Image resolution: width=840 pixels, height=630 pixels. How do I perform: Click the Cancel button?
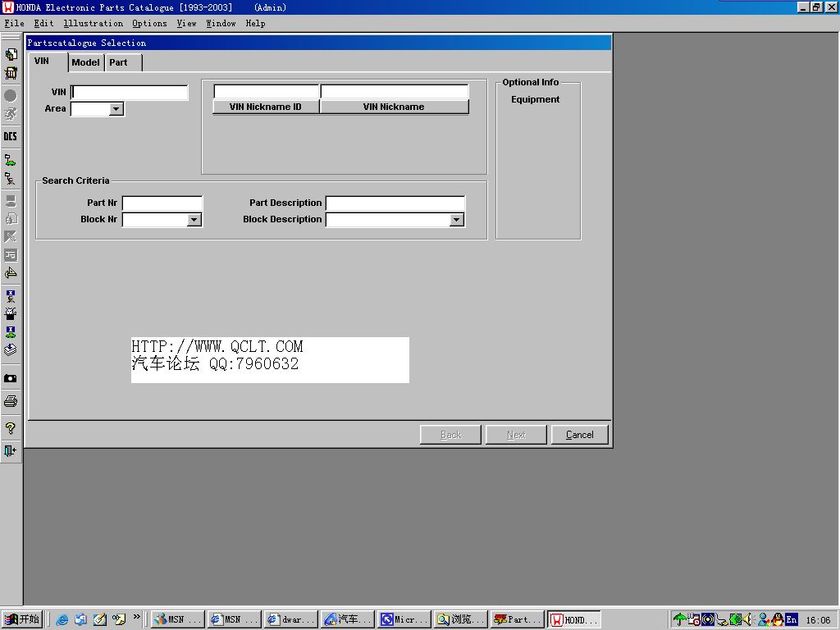pos(580,435)
